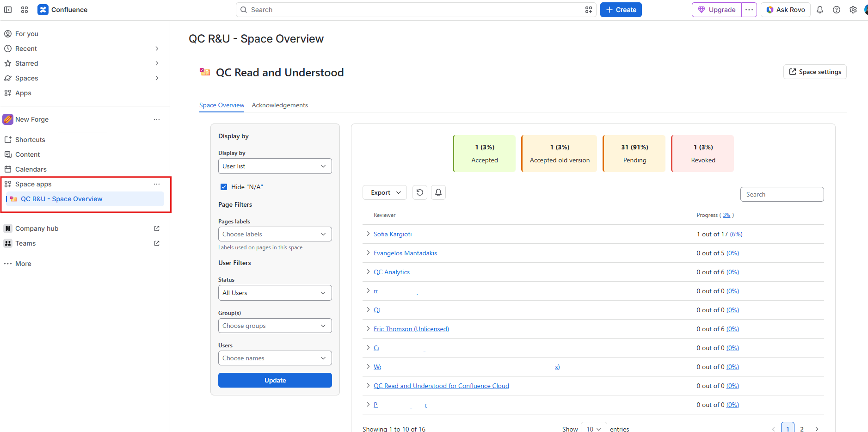Open Recent in the sidebar
Image resolution: width=868 pixels, height=432 pixels.
coord(26,49)
